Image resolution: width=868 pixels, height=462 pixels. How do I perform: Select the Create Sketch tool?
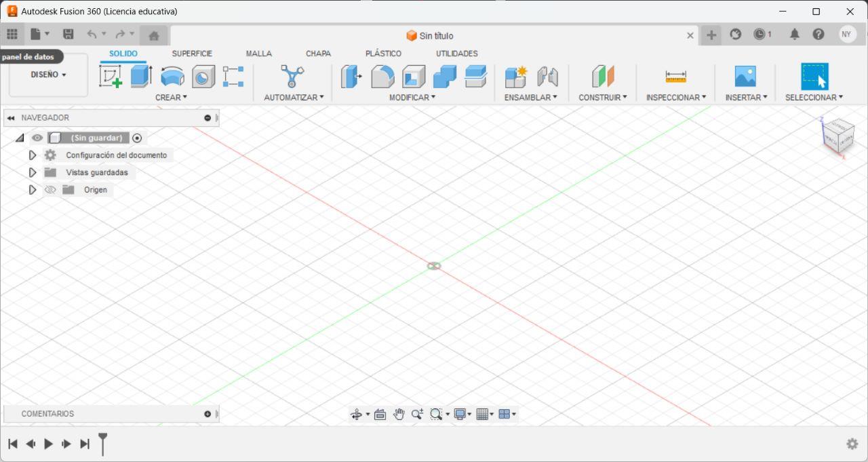(111, 76)
